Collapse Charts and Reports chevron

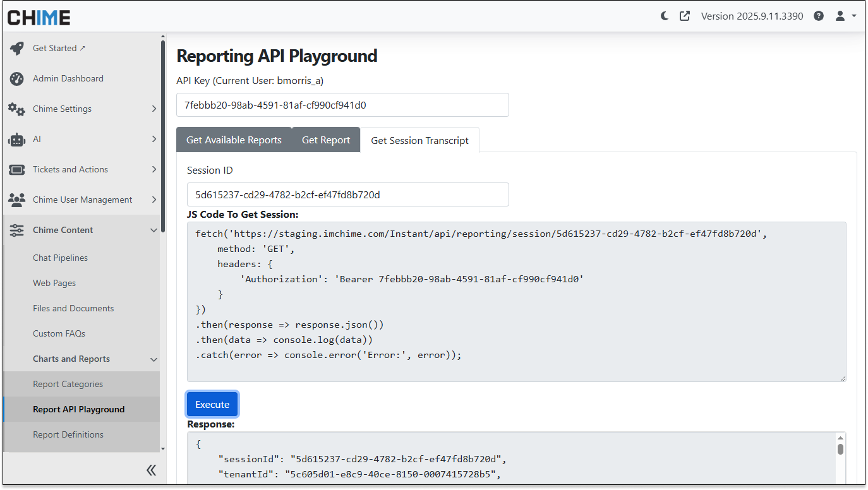[154, 359]
